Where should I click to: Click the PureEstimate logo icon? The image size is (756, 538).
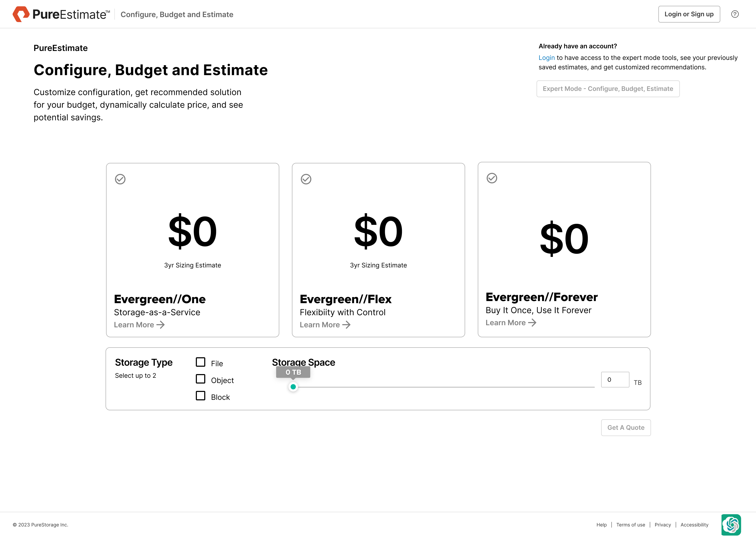point(21,14)
